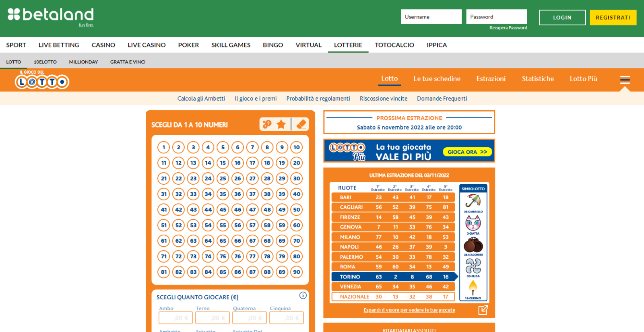The image size is (644, 332).
Task: Switch to the 10ELOTTO sub-tab
Action: coord(45,62)
